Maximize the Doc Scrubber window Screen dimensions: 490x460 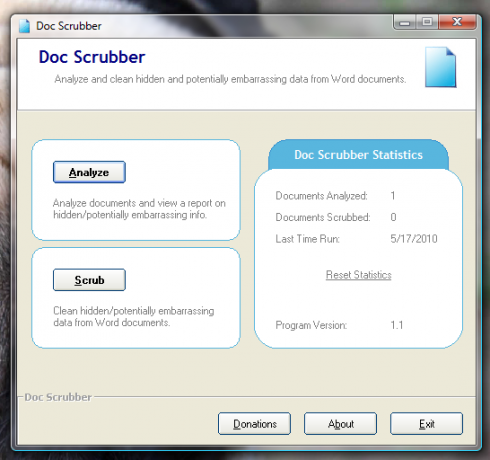coord(427,22)
